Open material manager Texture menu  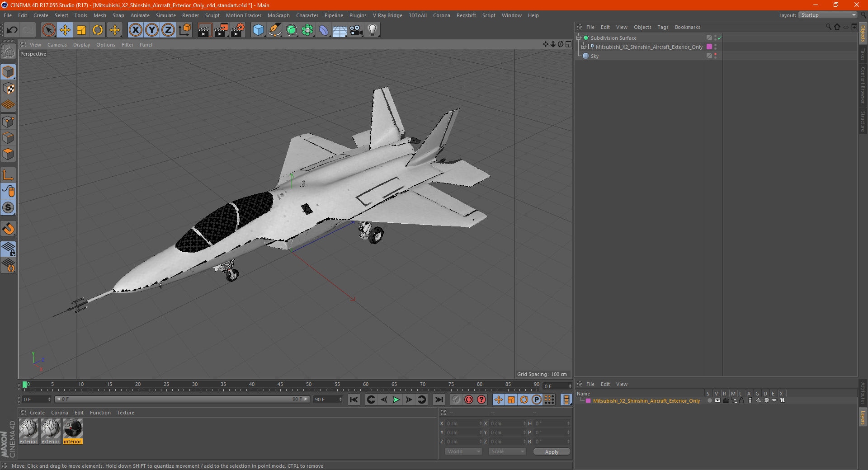click(125, 413)
